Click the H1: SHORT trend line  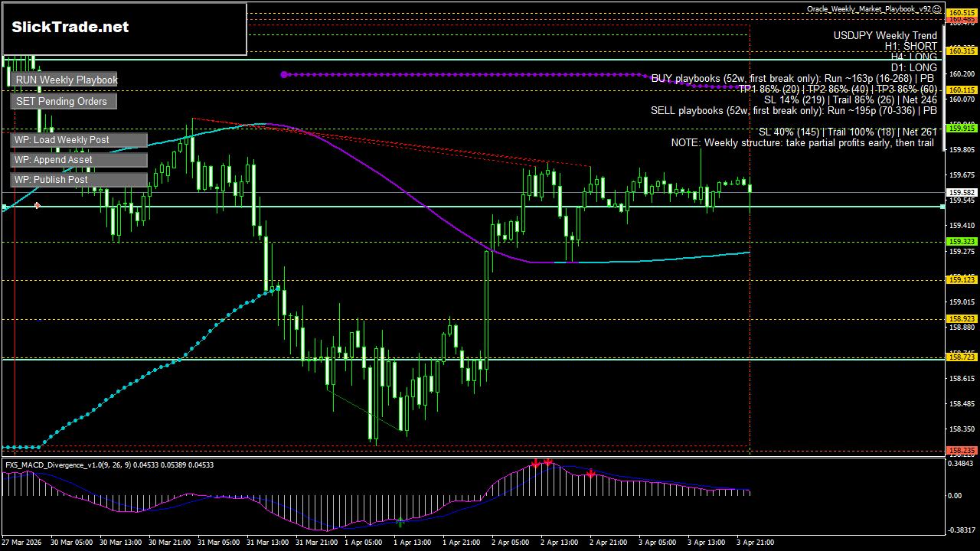tap(910, 47)
